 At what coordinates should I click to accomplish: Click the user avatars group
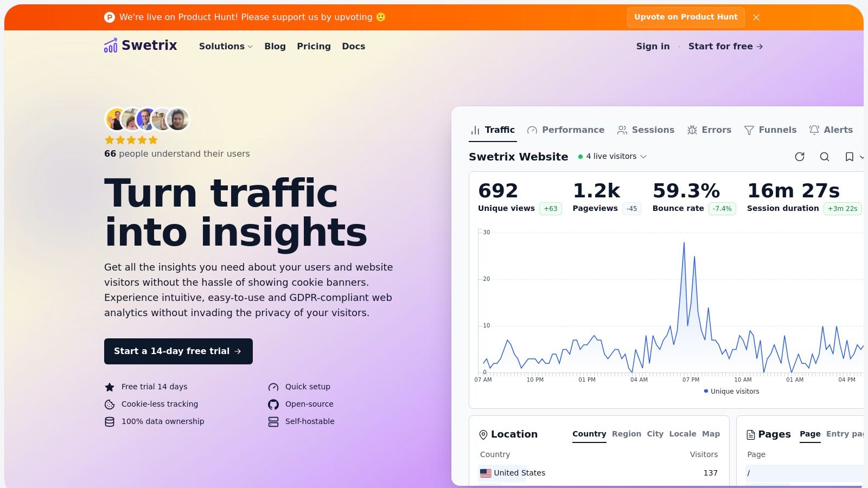pos(147,119)
